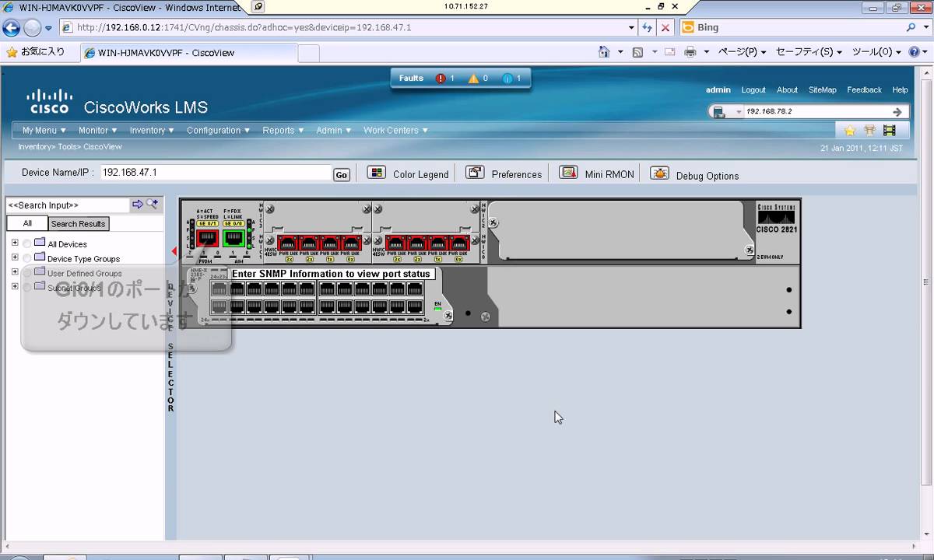This screenshot has height=560, width=934.
Task: Open the Color Legend icon
Action: click(377, 173)
